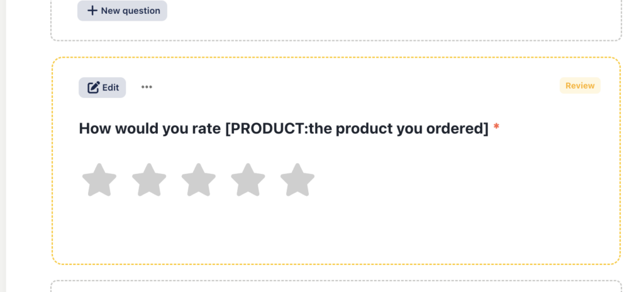Click the yellow Review badge
The image size is (644, 292).
pyautogui.click(x=580, y=85)
